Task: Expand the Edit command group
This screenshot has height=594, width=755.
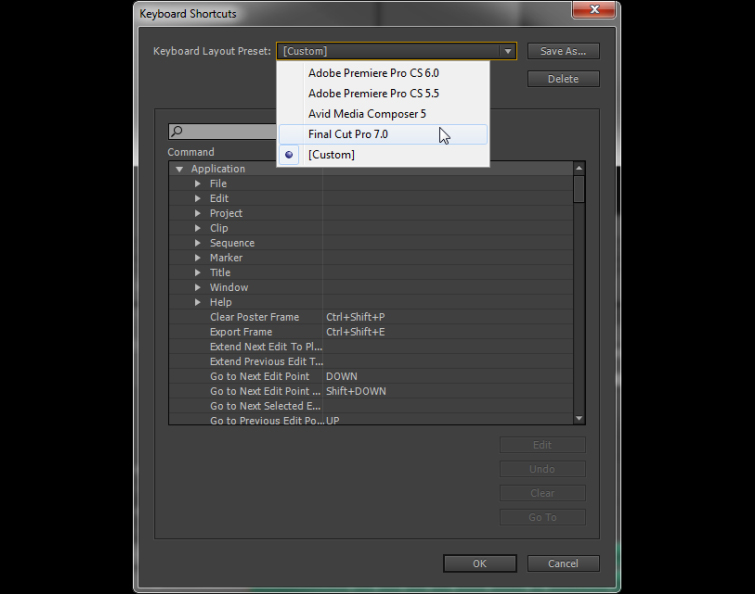Action: tap(197, 198)
